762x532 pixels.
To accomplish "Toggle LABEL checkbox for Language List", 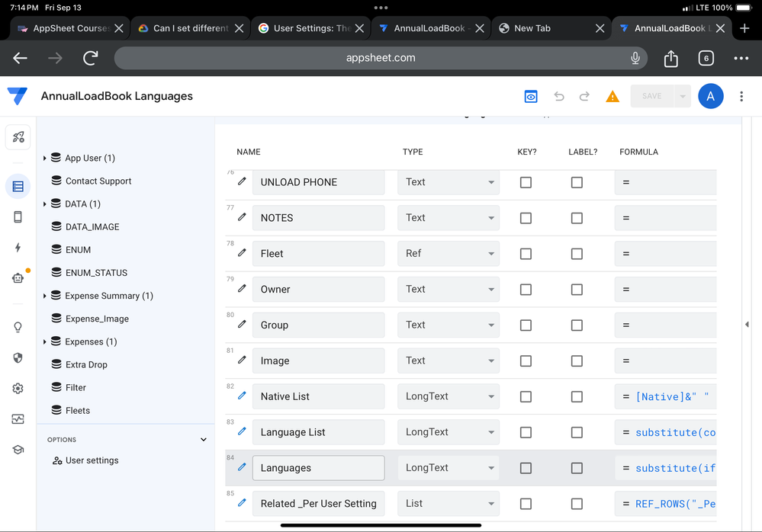I will point(577,432).
